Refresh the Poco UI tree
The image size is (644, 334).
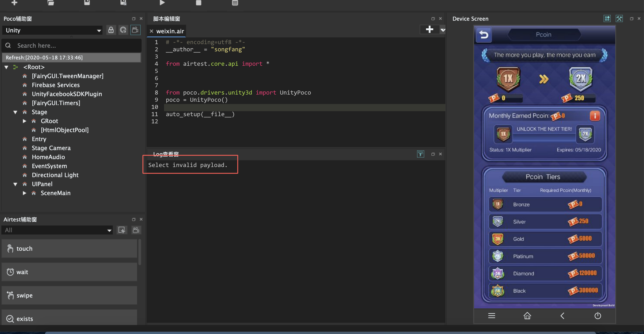[x=123, y=30]
